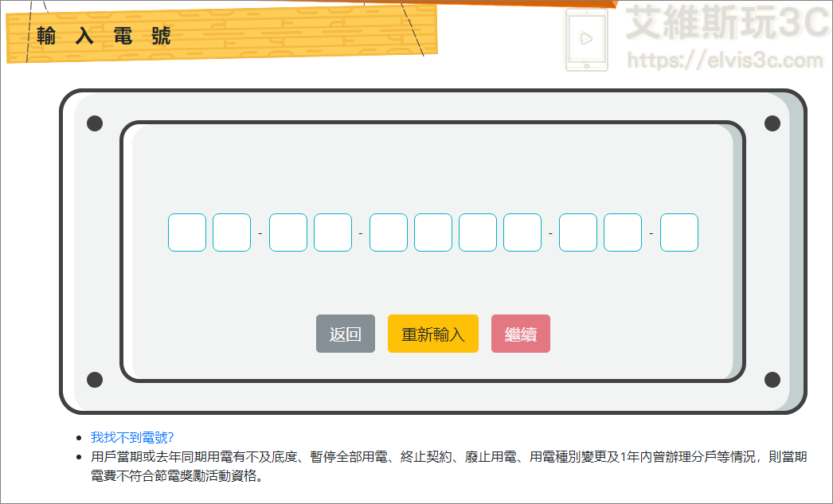Focus the last digit box after final dash
This screenshot has height=504, width=833.
coord(679,232)
